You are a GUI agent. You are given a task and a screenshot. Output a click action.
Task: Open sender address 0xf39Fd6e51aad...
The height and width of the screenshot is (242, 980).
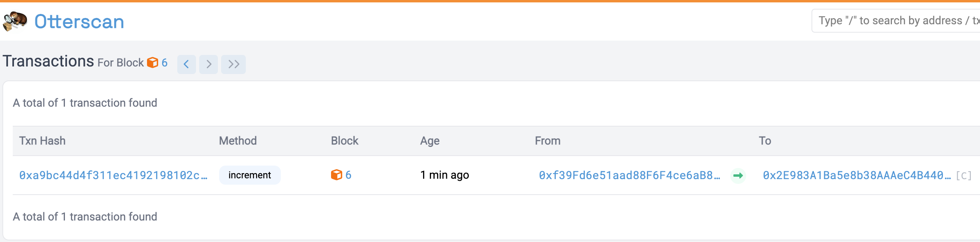[629, 175]
